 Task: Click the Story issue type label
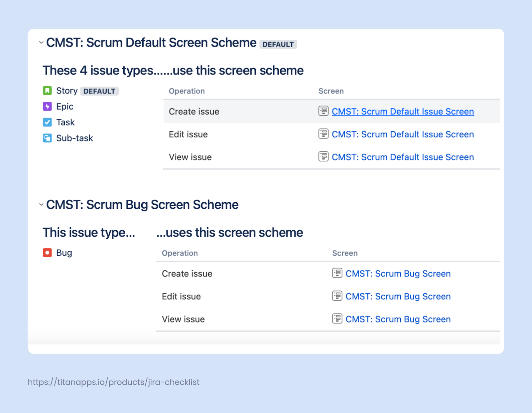67,91
